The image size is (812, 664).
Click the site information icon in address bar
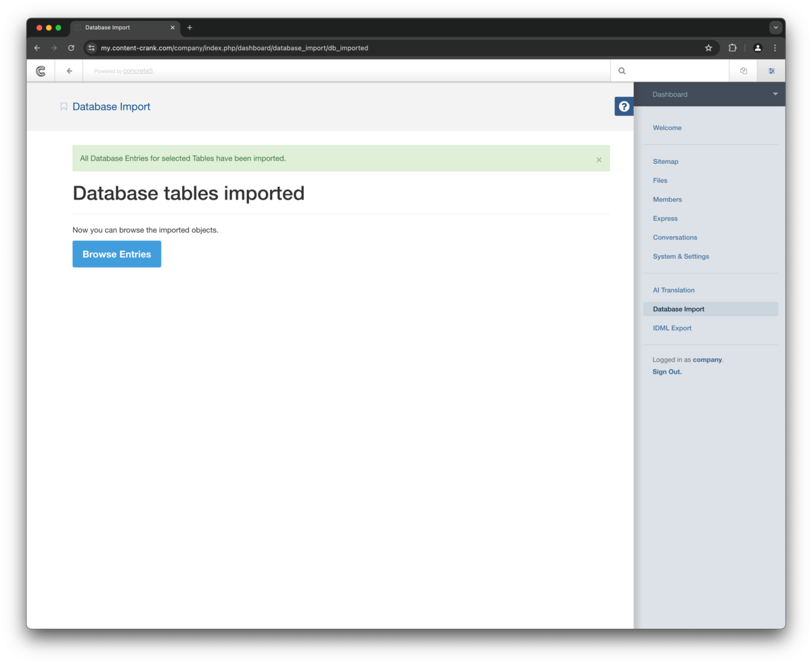91,48
